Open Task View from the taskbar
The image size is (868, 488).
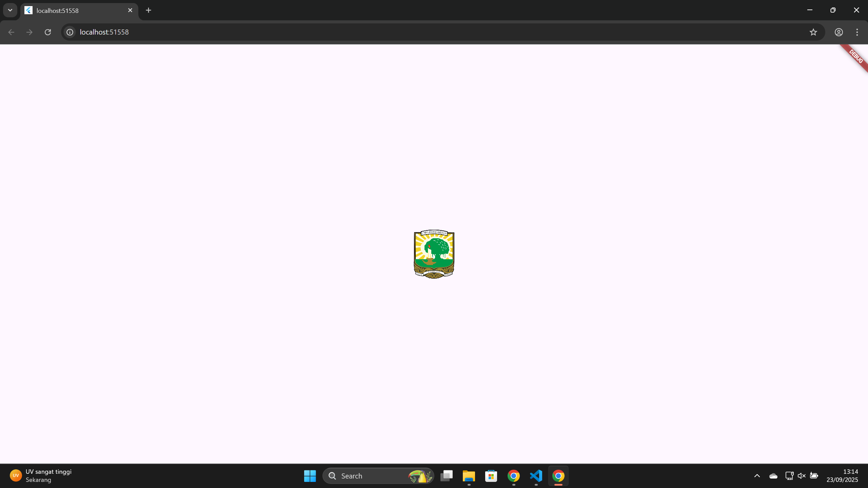[446, 476]
